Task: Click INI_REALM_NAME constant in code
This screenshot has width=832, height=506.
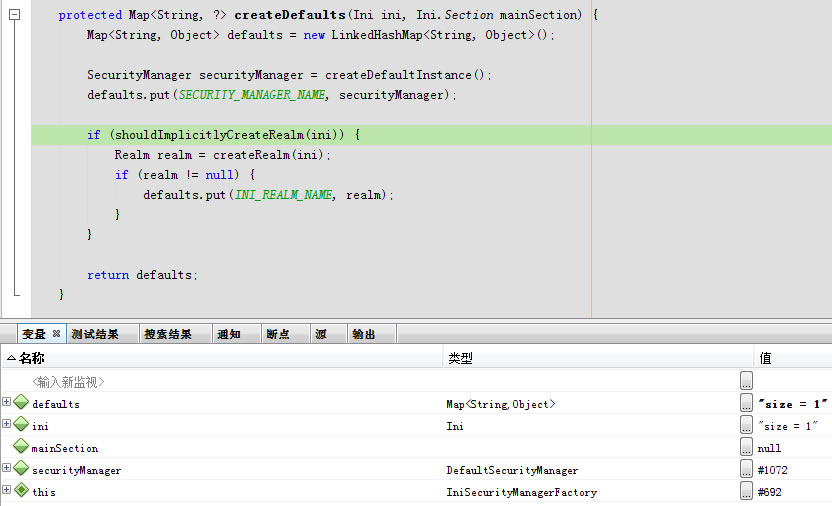Action: 284,195
